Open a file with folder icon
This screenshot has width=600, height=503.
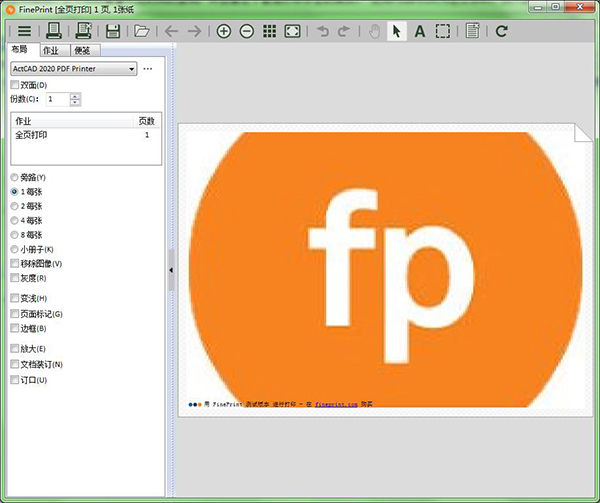pyautogui.click(x=142, y=31)
